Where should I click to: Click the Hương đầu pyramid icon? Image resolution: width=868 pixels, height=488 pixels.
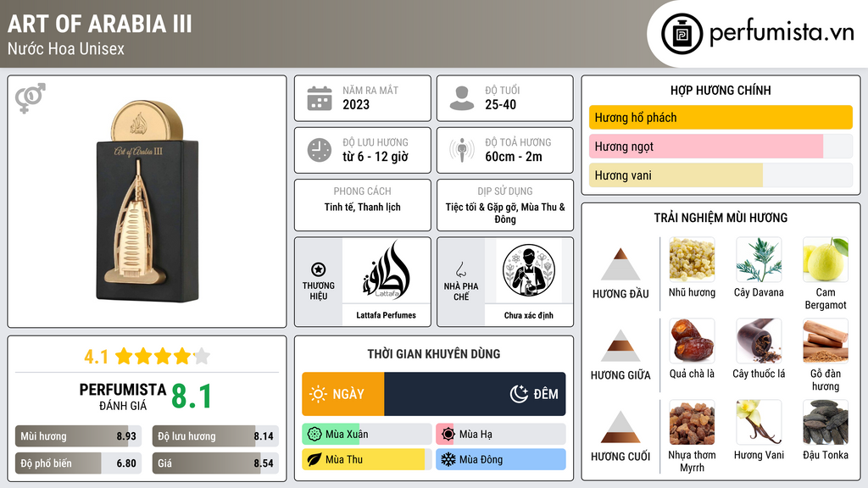[x=620, y=264]
